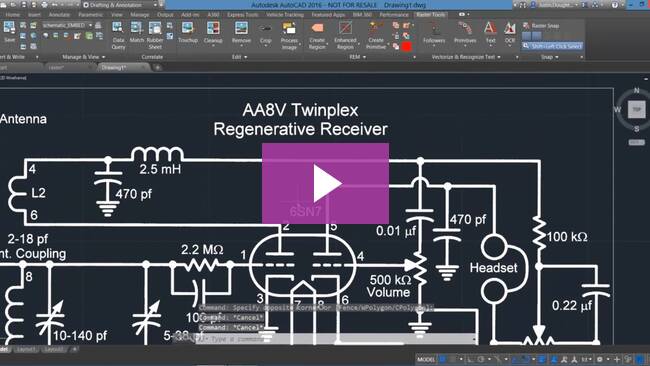Open the Remove tool dropdown arrow
This screenshot has height=366, width=650.
[241, 46]
